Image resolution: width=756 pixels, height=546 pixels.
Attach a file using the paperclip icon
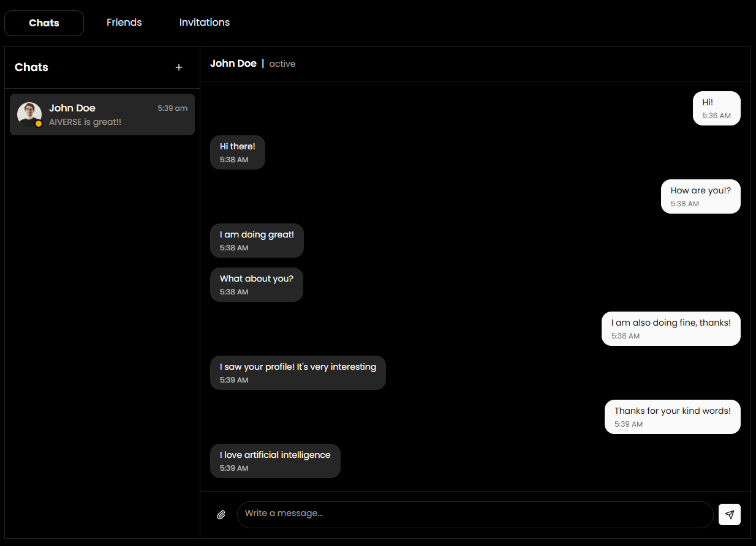221,514
